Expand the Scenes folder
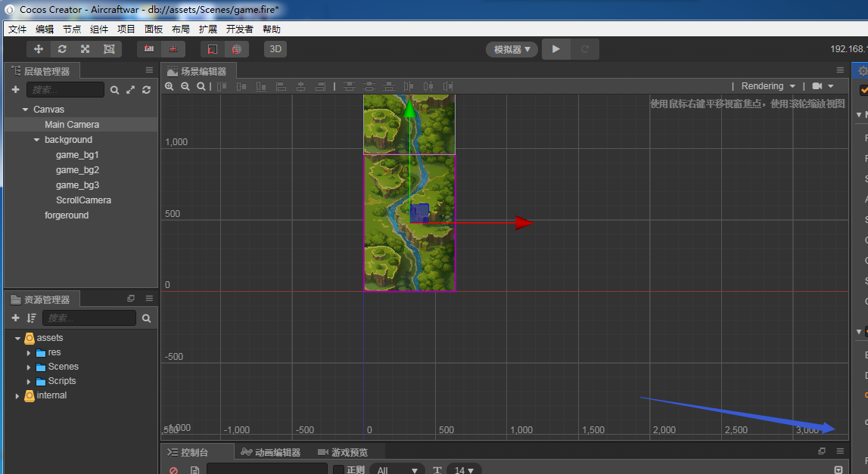This screenshot has height=474, width=868. point(29,367)
